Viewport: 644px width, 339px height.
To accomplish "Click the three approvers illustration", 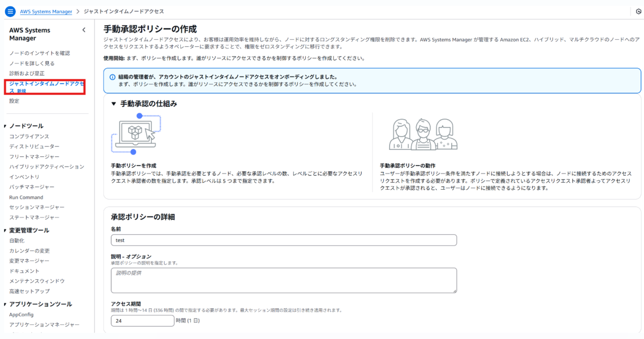I will pos(424,134).
